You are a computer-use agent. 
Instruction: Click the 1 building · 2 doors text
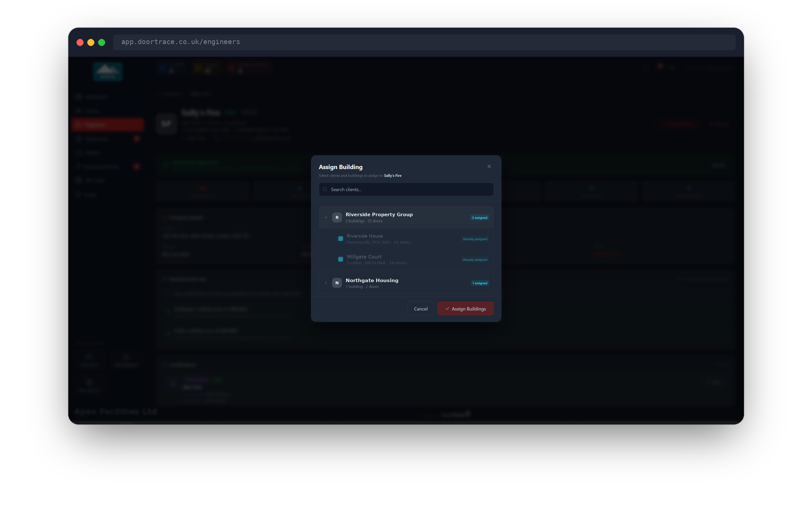(362, 287)
